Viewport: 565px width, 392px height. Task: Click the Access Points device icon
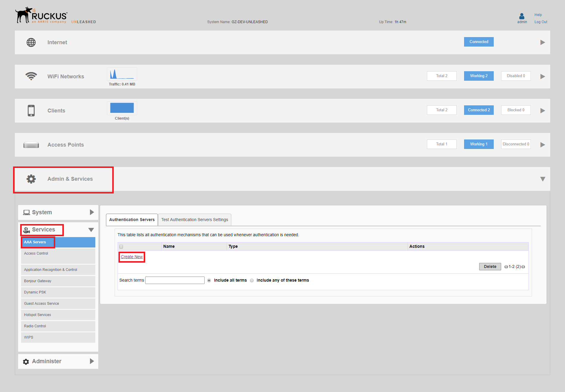coord(31,145)
